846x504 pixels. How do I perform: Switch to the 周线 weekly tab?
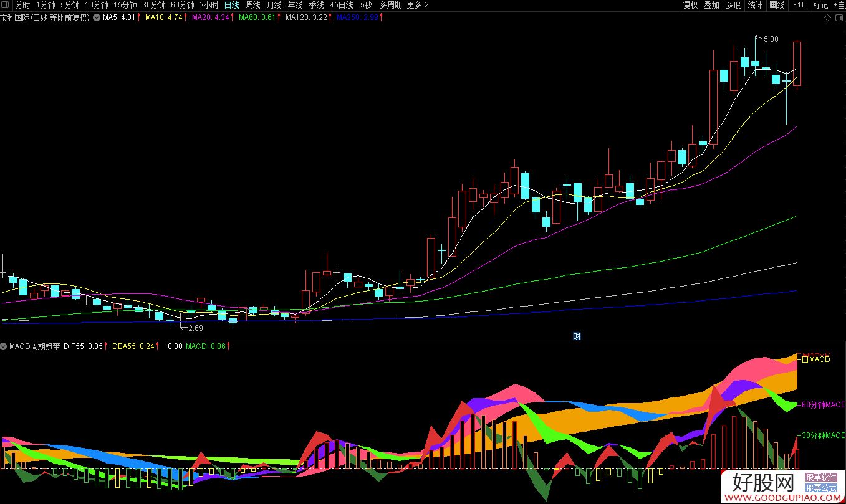coord(252,5)
